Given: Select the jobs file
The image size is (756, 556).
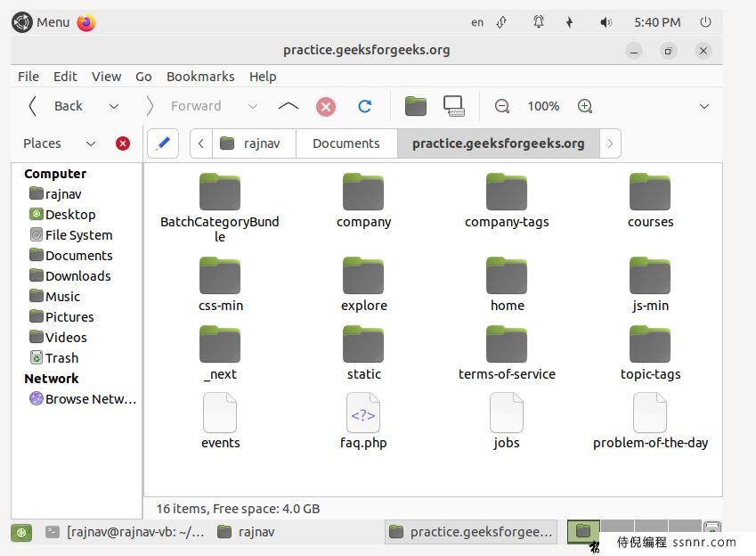Looking at the screenshot, I should coord(507,421).
